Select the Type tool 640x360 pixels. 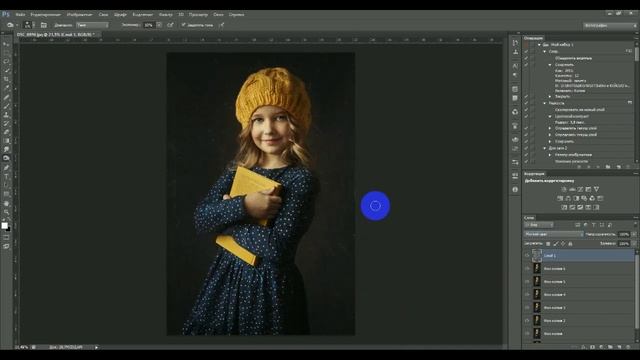(x=6, y=176)
